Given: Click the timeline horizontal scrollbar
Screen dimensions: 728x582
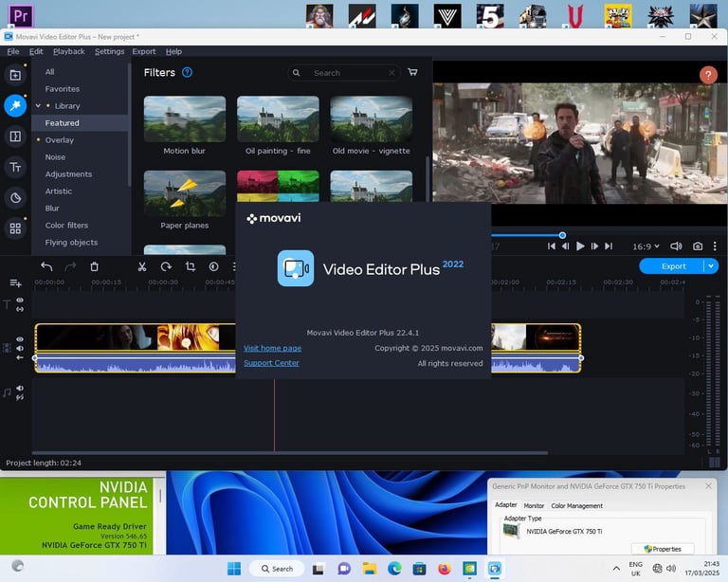Looking at the screenshot, I should 290,453.
